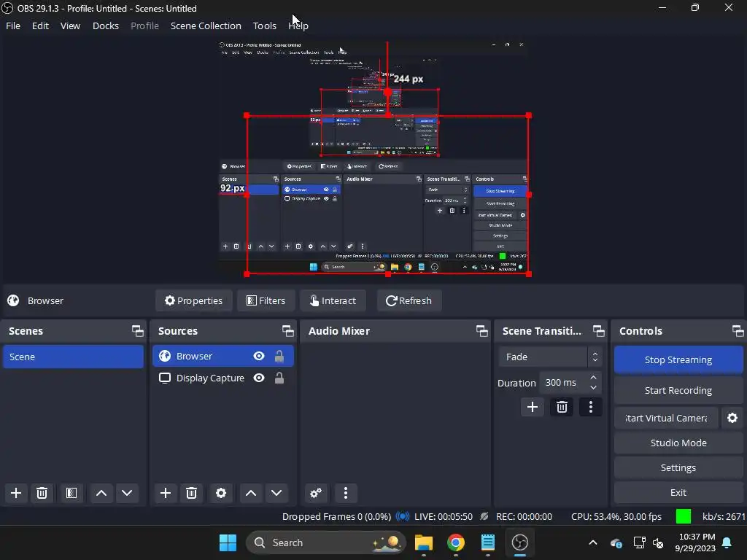The width and height of the screenshot is (747, 560).
Task: Toggle visibility of Display Capture source
Action: (x=259, y=378)
